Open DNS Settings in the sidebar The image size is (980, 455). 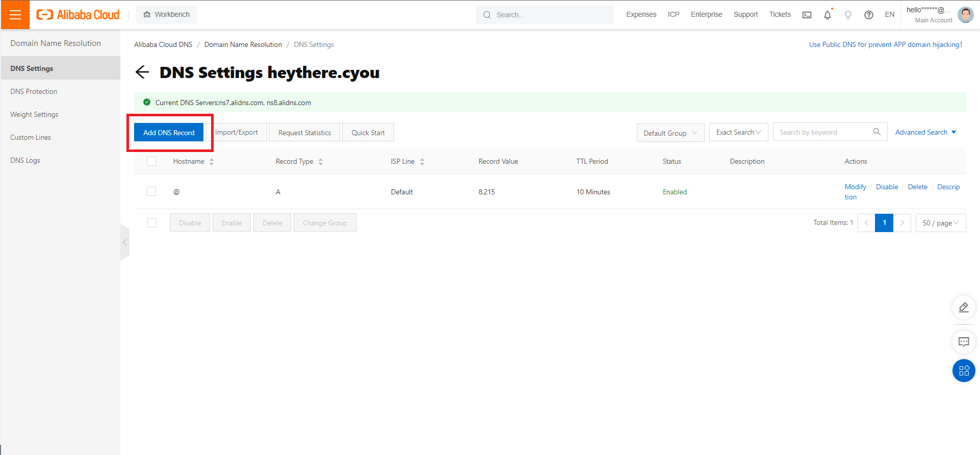[61, 68]
